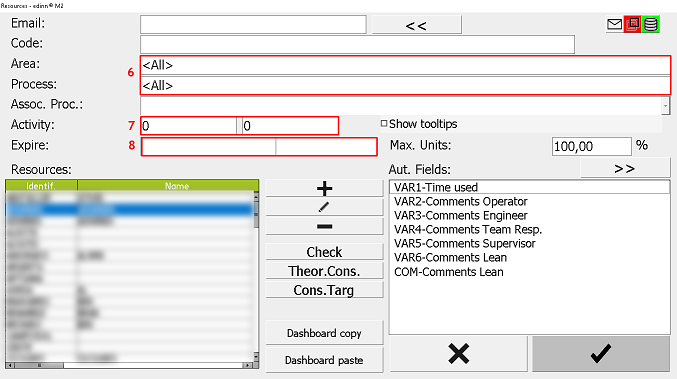Remove resource with the minus button

pos(324,226)
